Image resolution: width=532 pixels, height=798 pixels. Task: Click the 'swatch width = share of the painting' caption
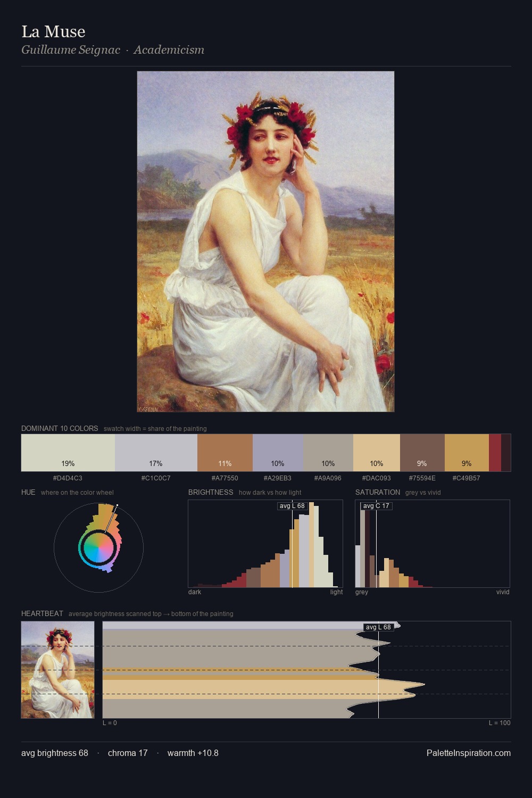(155, 428)
